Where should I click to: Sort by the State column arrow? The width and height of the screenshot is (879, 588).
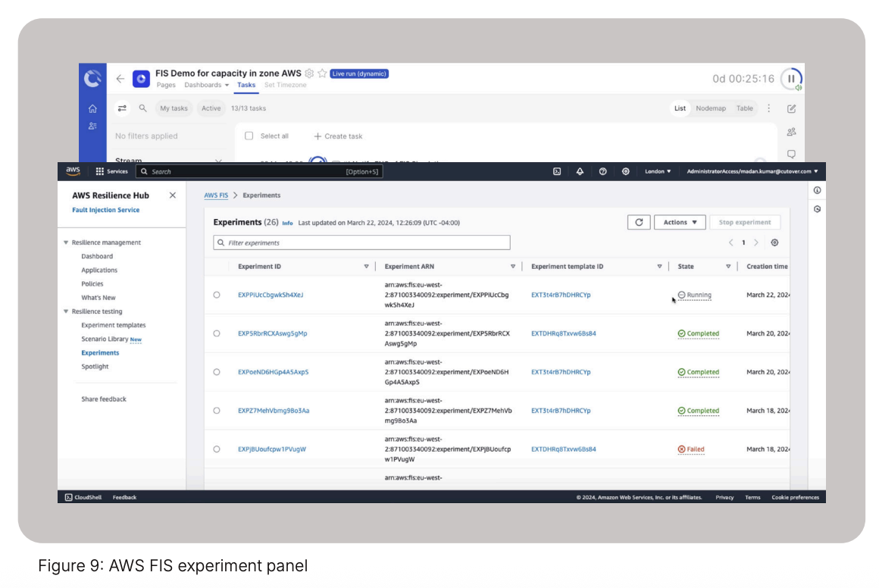(728, 267)
